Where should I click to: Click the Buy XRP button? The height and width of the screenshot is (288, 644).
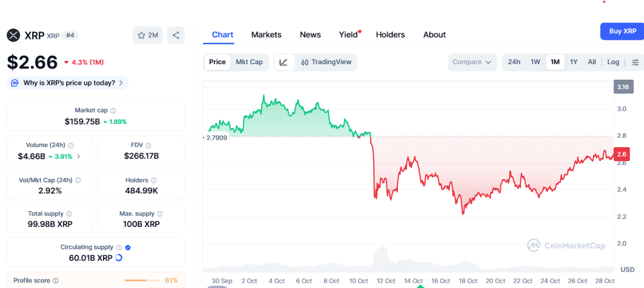coord(622,31)
